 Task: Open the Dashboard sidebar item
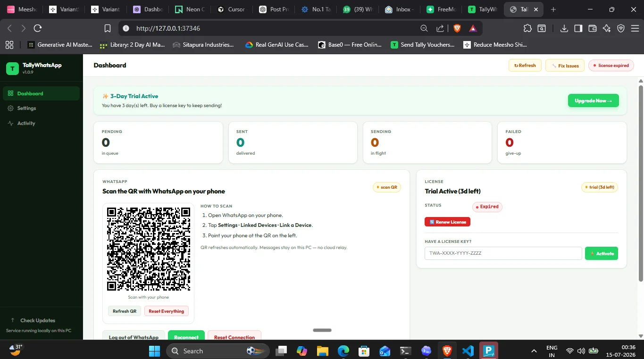[41, 93]
